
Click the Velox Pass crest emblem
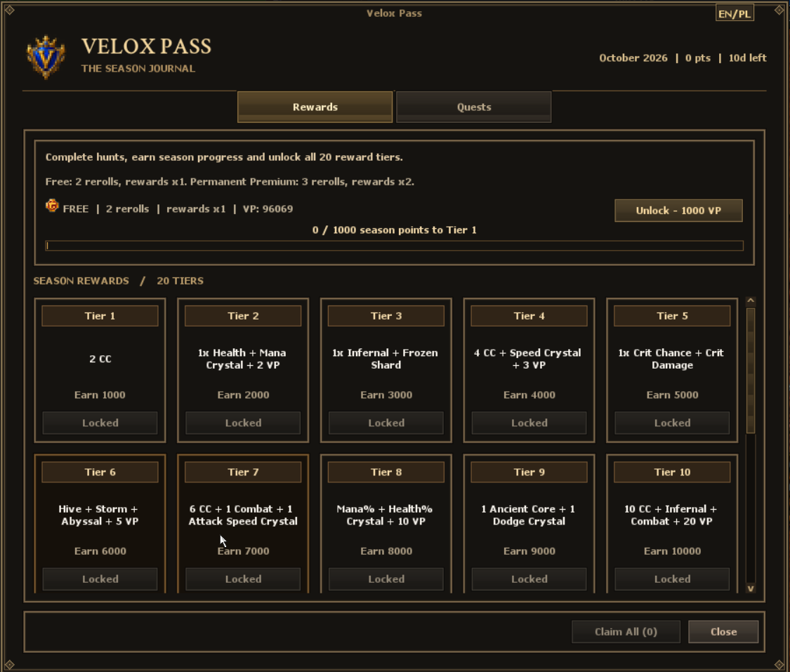46,57
